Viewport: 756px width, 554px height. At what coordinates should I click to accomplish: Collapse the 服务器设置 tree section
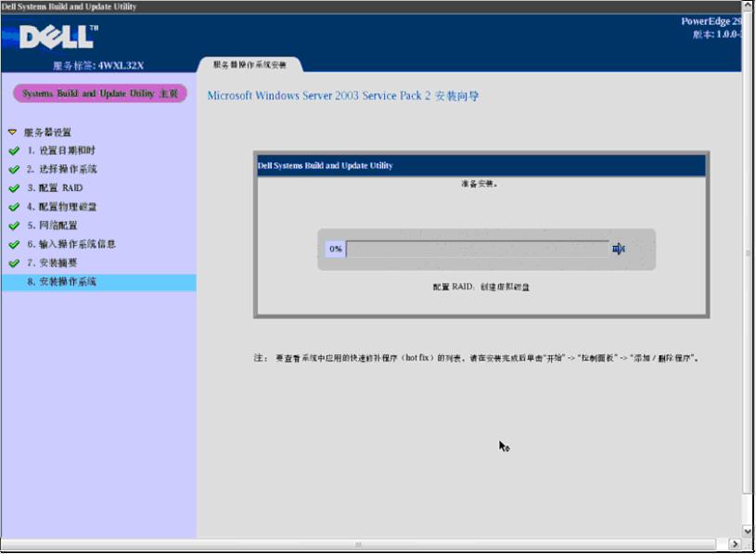pyautogui.click(x=12, y=133)
